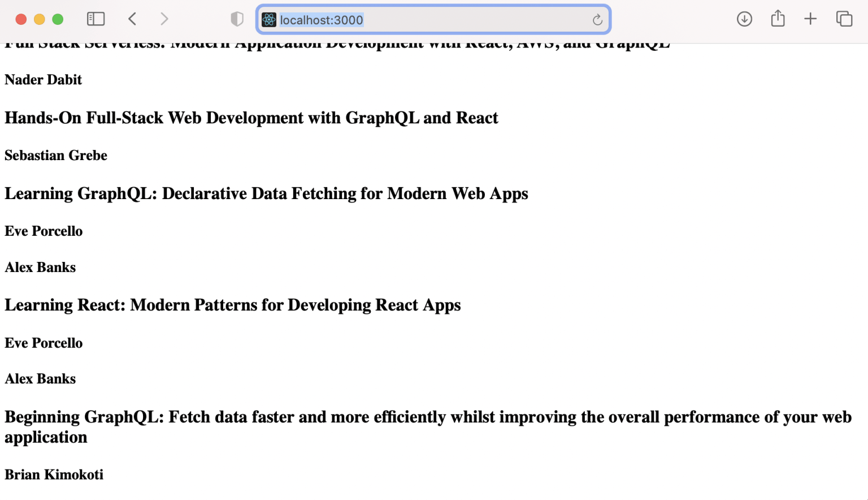868x500 pixels.
Task: Click "Alex Banks" under the Learning React title
Action: (40, 379)
